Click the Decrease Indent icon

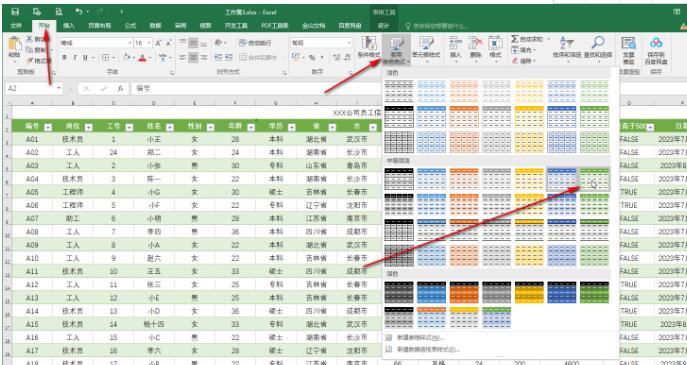217,57
